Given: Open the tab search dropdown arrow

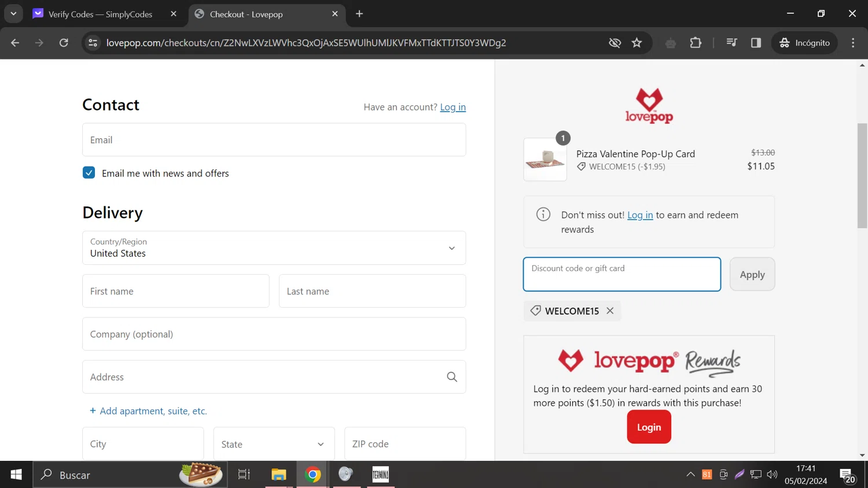Looking at the screenshot, I should pos(13,14).
